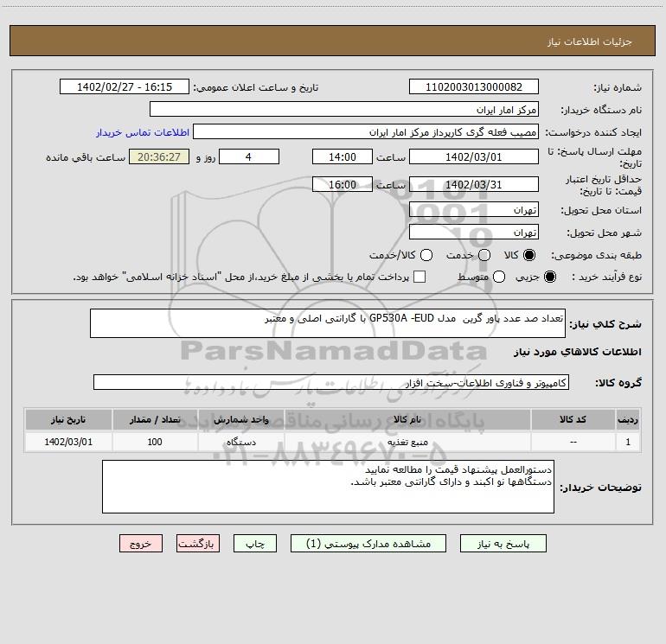Viewport: 666px width, 644px height.
Task: Click the requester field مصیب فعله گری
Action: coord(366,132)
